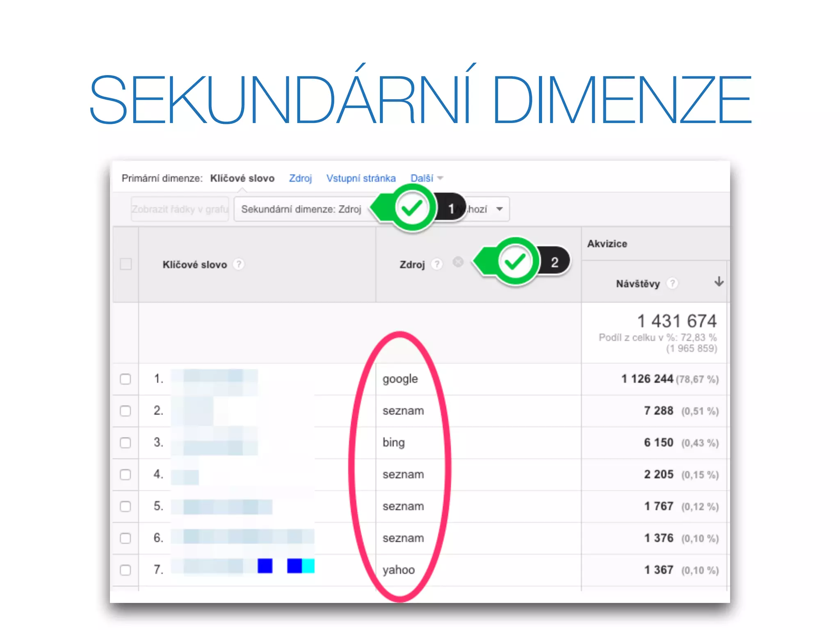Viewport: 840px width, 630px height.
Task: Click google source in row 1
Action: pyautogui.click(x=400, y=379)
